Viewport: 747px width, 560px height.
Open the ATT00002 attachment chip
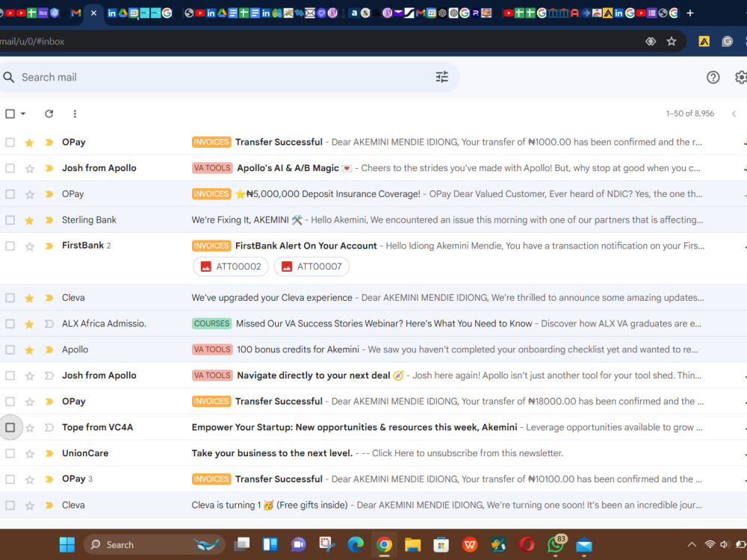(x=231, y=267)
